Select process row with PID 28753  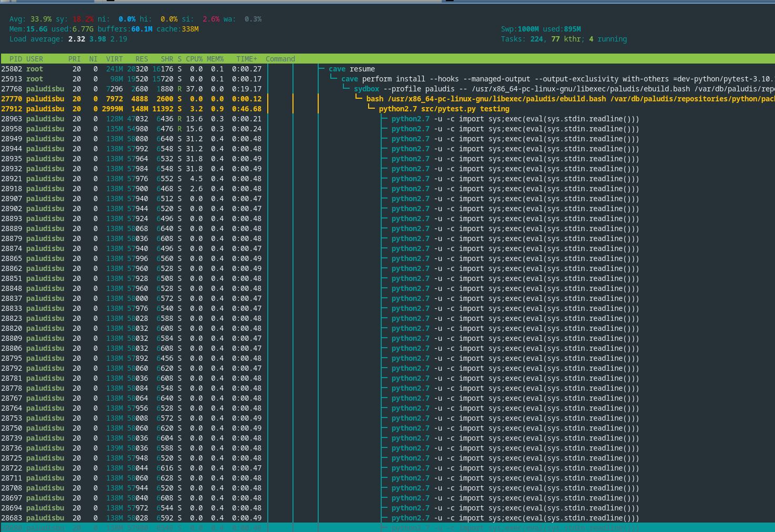pyautogui.click(x=387, y=418)
